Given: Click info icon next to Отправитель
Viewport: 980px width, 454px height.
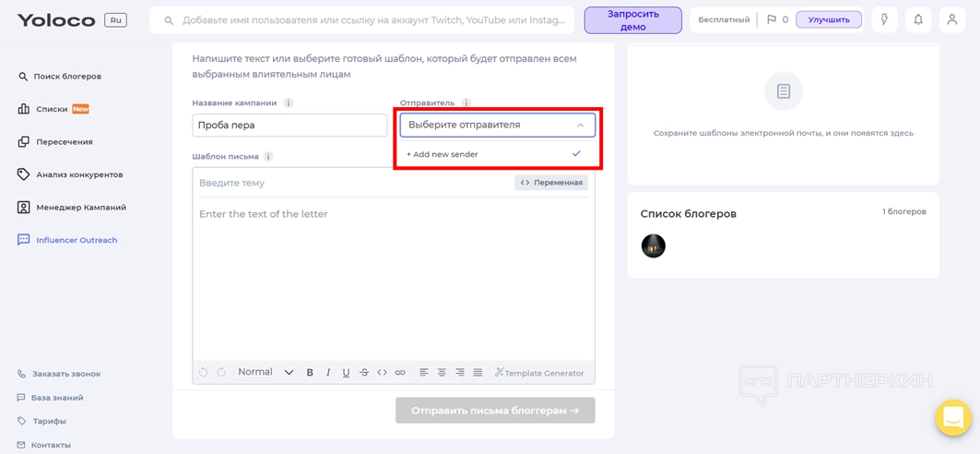Looking at the screenshot, I should coord(466,103).
